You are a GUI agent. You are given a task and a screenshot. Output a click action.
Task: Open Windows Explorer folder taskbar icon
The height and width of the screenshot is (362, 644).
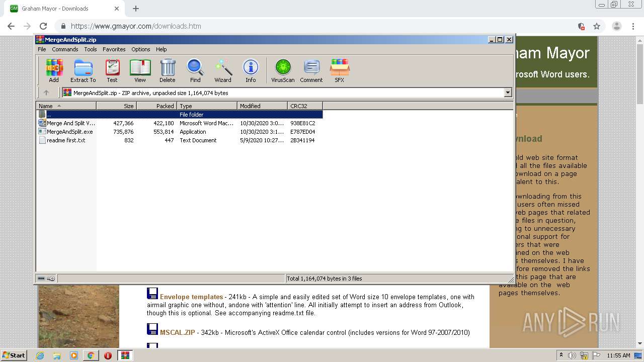(57, 355)
